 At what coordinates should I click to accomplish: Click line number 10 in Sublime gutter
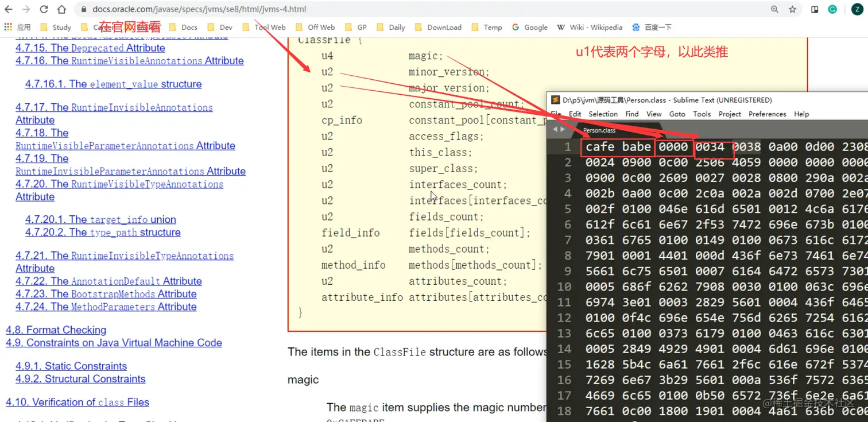point(564,287)
